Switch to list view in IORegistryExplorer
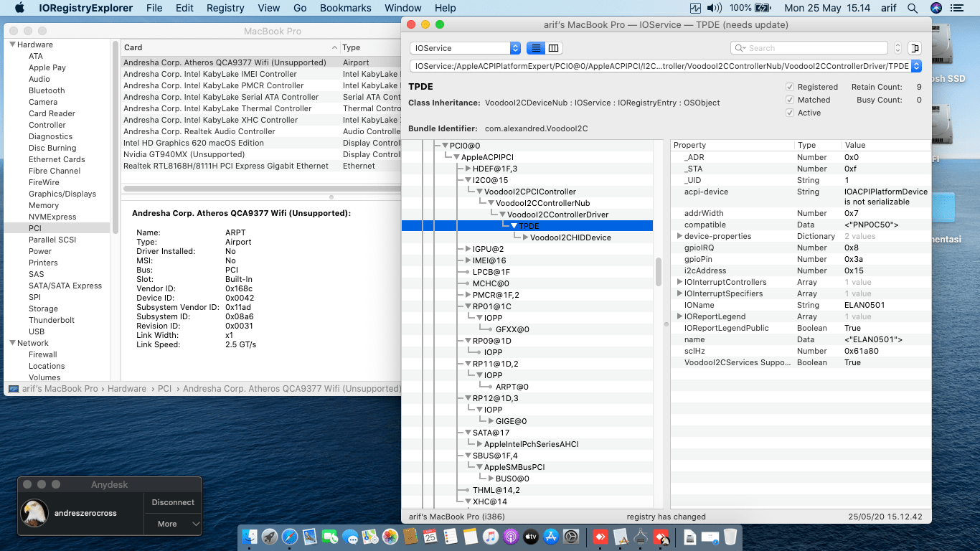 coord(535,48)
